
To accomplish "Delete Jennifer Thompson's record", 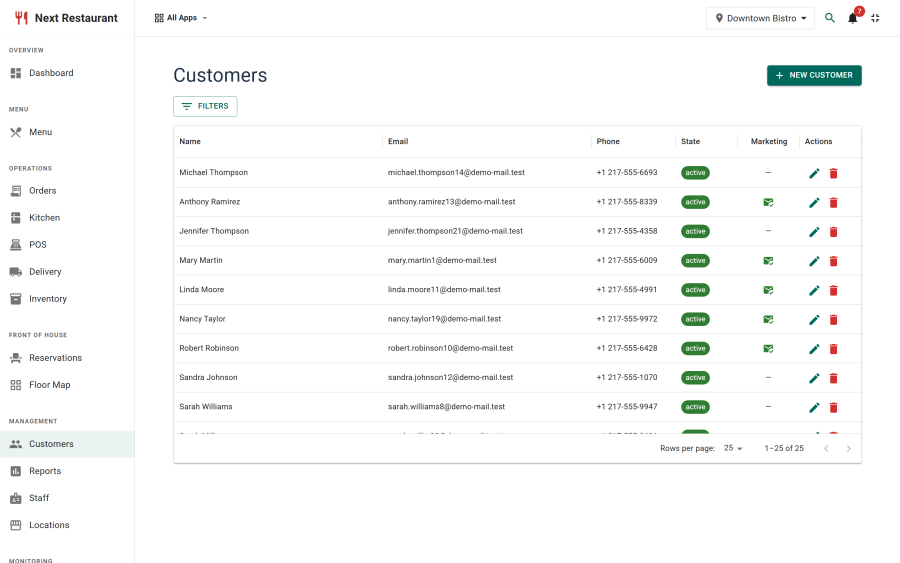I will coord(833,232).
